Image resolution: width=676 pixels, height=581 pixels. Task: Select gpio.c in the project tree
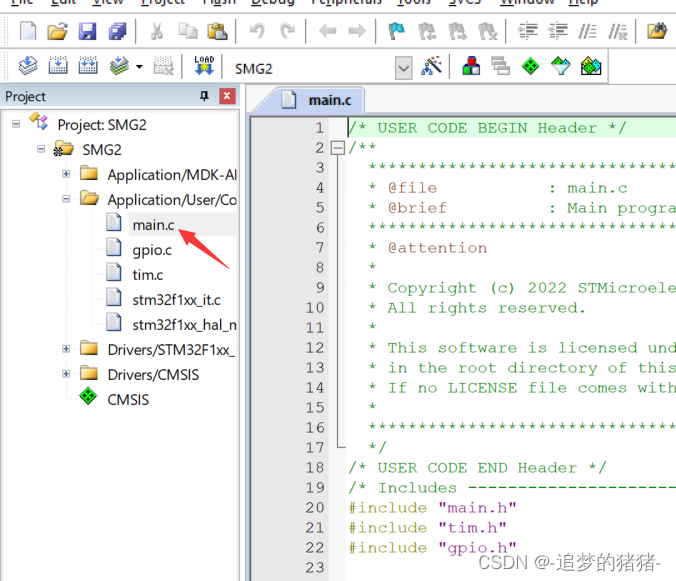[x=152, y=250]
